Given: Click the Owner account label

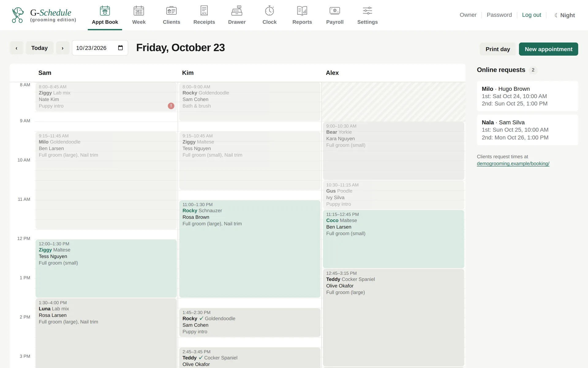Looking at the screenshot, I should [468, 15].
